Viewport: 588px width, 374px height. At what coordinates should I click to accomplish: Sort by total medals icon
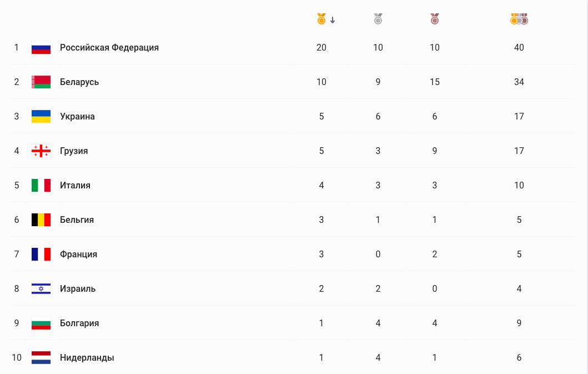(519, 19)
